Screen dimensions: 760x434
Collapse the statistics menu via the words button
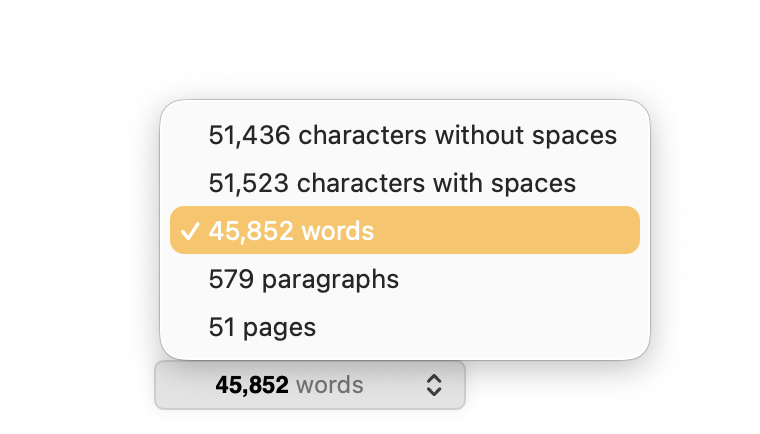(x=310, y=385)
